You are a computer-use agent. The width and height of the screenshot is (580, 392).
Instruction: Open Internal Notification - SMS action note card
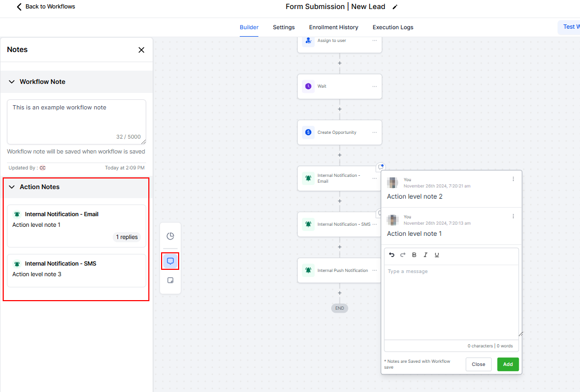pyautogui.click(x=77, y=270)
